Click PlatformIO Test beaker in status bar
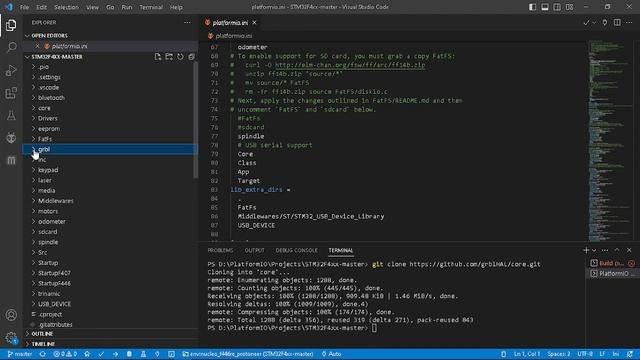 [143, 354]
